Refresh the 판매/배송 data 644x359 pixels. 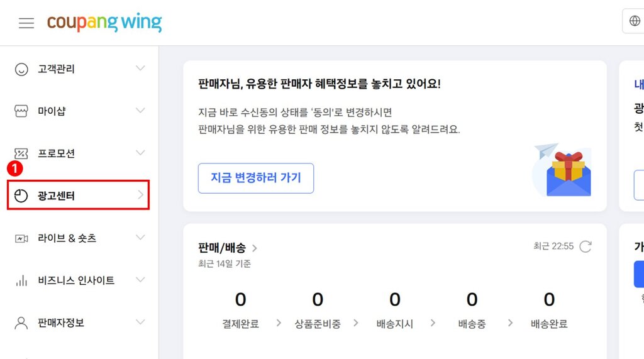(586, 246)
